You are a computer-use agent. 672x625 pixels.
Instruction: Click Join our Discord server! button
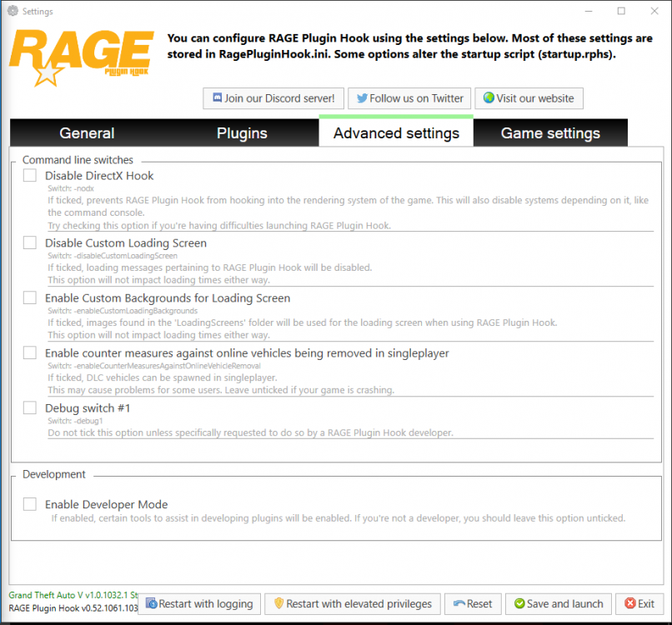point(273,98)
